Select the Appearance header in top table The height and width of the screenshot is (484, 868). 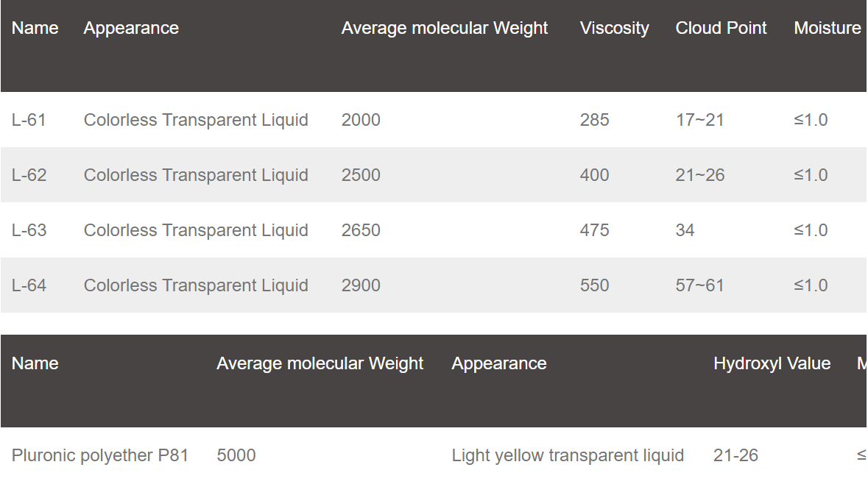click(131, 28)
